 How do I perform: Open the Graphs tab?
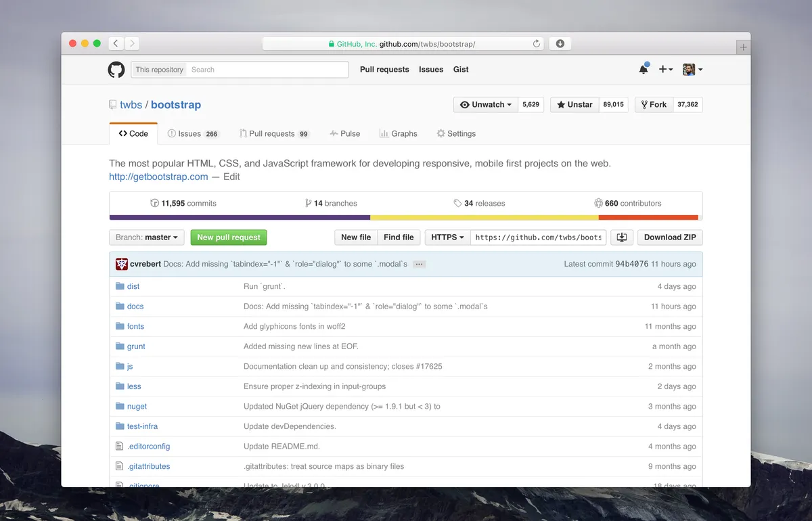pos(399,133)
